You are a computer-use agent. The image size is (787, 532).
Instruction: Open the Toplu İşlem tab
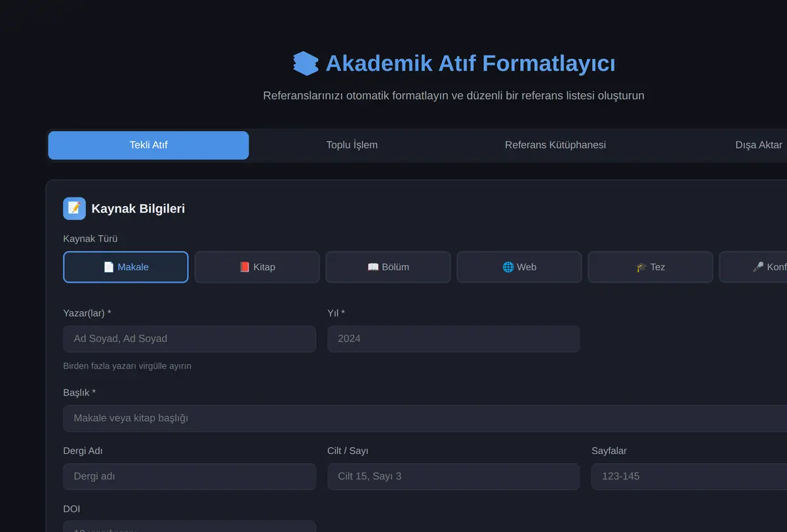(x=352, y=145)
